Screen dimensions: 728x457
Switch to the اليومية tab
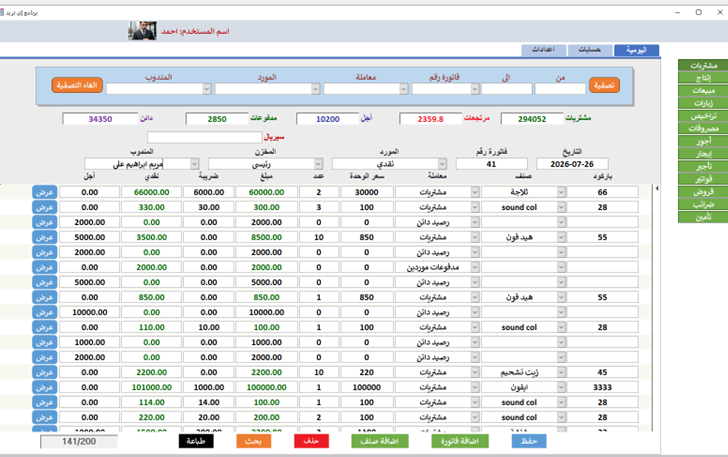(637, 50)
